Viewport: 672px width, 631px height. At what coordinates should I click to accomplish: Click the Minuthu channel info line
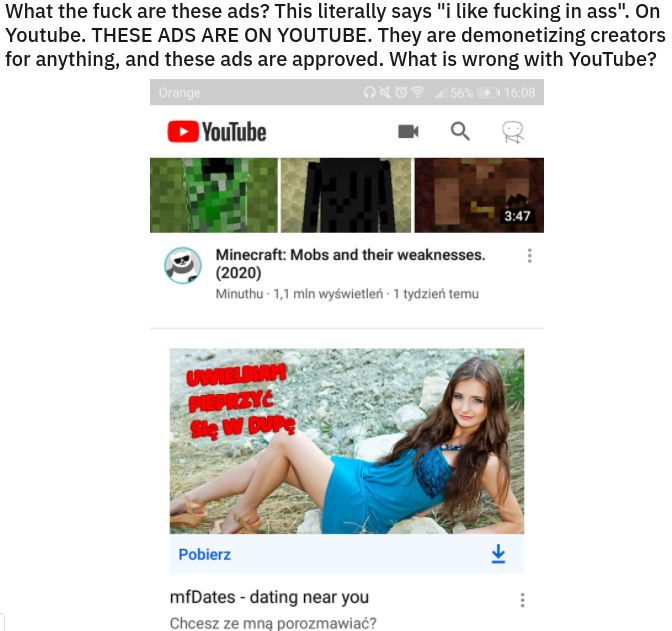[347, 294]
